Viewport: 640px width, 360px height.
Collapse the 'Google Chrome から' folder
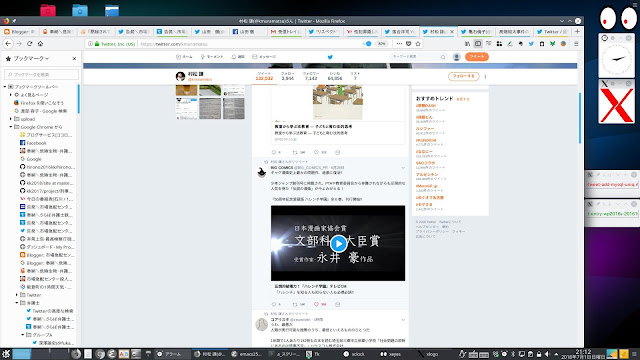click(x=11, y=127)
